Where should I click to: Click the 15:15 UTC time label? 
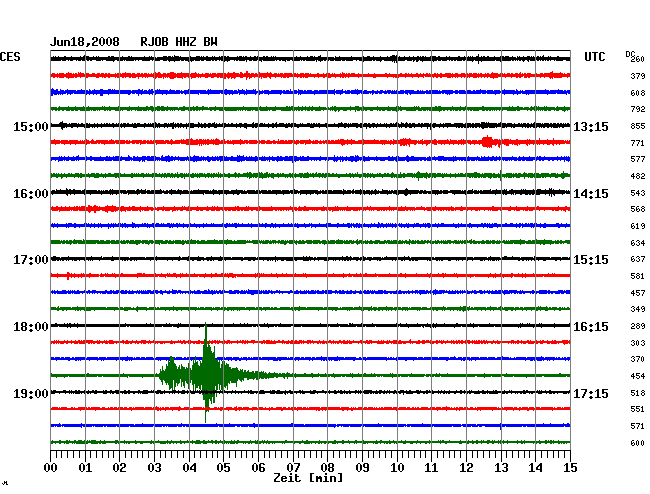(x=591, y=260)
